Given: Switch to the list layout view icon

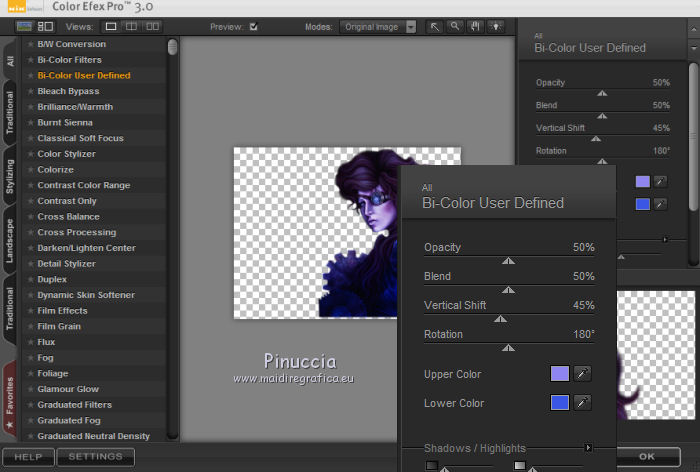Looking at the screenshot, I should 46,26.
